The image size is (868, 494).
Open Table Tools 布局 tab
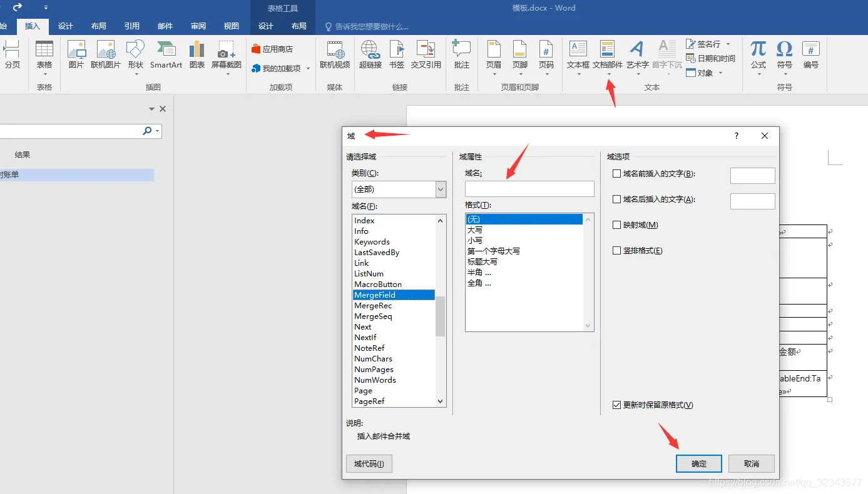[x=299, y=26]
